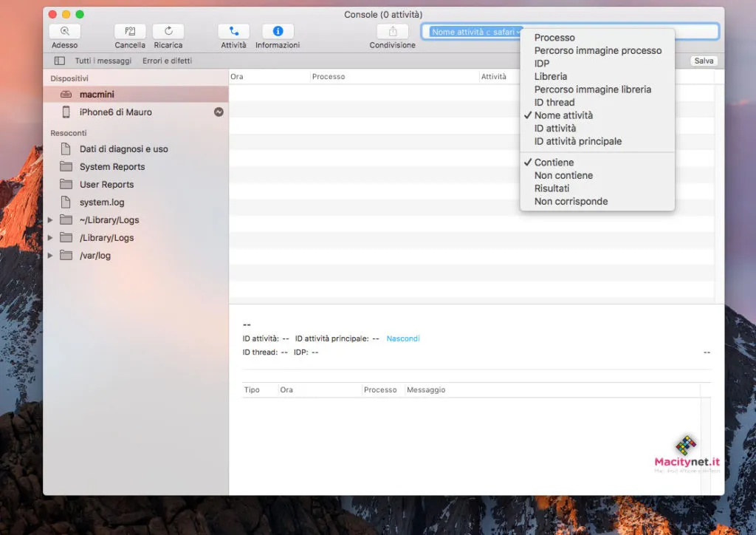
Task: Show the Informazioni inspector icon
Action: (278, 32)
